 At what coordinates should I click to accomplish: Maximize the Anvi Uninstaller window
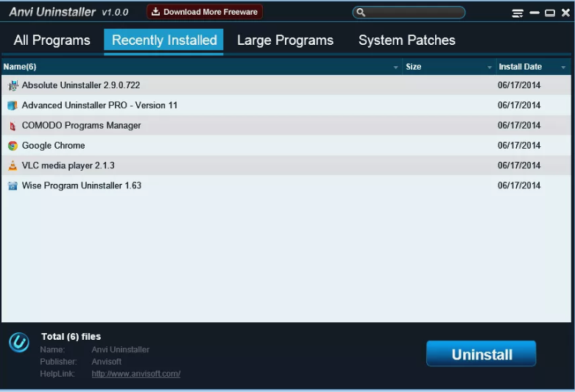[x=550, y=13]
